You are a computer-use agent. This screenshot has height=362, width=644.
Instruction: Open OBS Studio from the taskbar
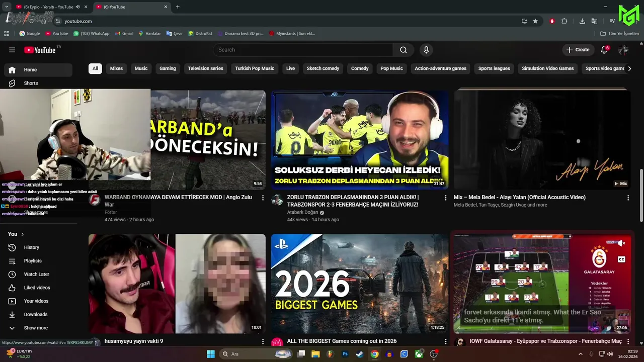pos(434,354)
